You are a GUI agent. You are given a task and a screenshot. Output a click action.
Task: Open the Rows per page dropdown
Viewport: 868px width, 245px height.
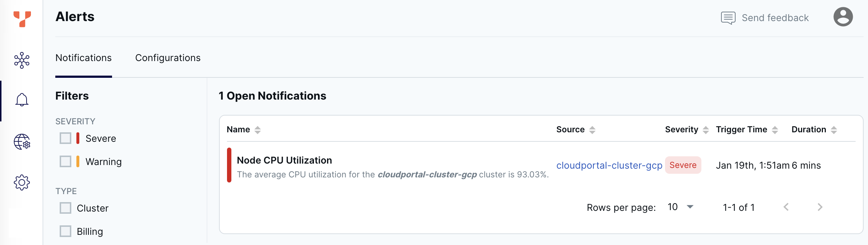pyautogui.click(x=680, y=207)
